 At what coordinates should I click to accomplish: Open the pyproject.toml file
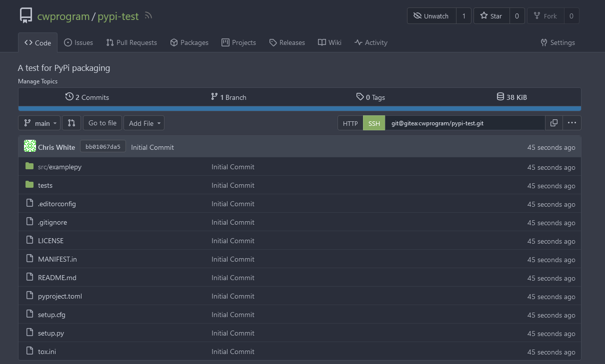60,296
